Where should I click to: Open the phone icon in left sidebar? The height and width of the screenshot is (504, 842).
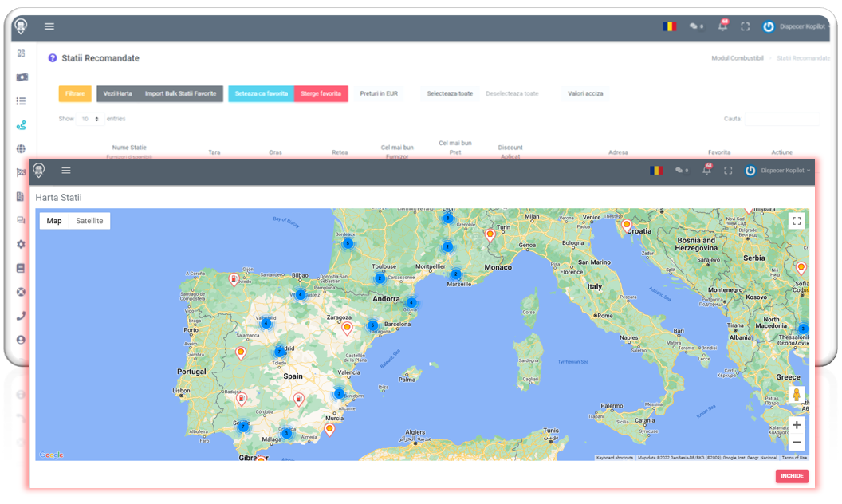point(22,316)
